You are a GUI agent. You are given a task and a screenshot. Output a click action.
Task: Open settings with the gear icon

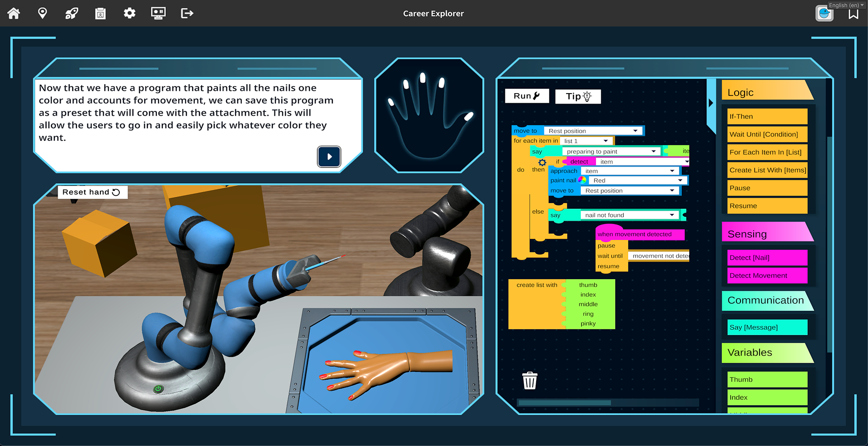tap(129, 14)
